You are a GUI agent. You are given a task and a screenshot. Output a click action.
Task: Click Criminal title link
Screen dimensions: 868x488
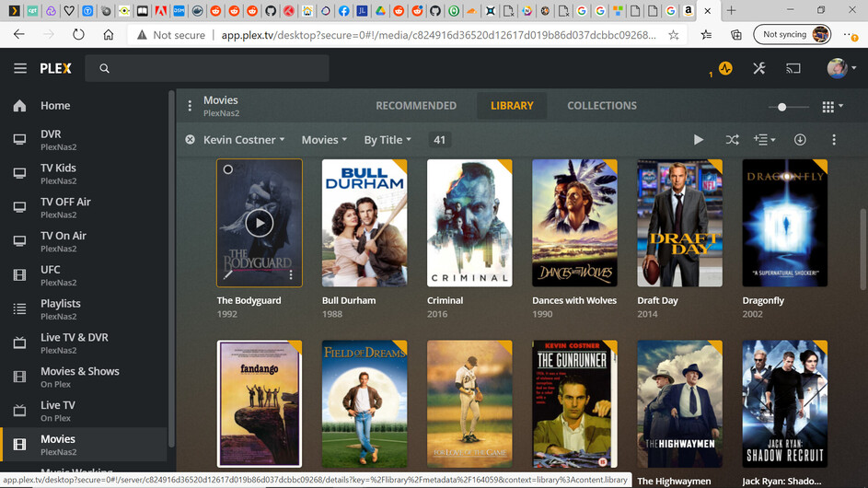(446, 300)
